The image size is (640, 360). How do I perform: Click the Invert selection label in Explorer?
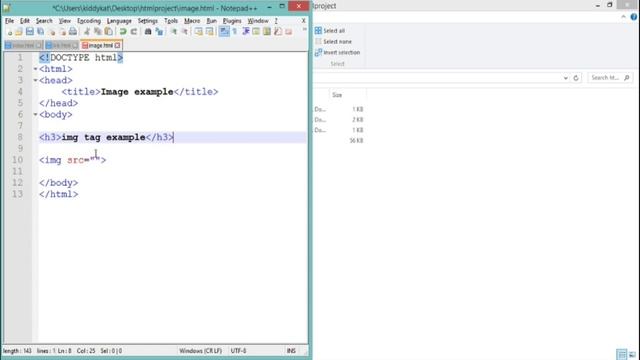pos(342,52)
